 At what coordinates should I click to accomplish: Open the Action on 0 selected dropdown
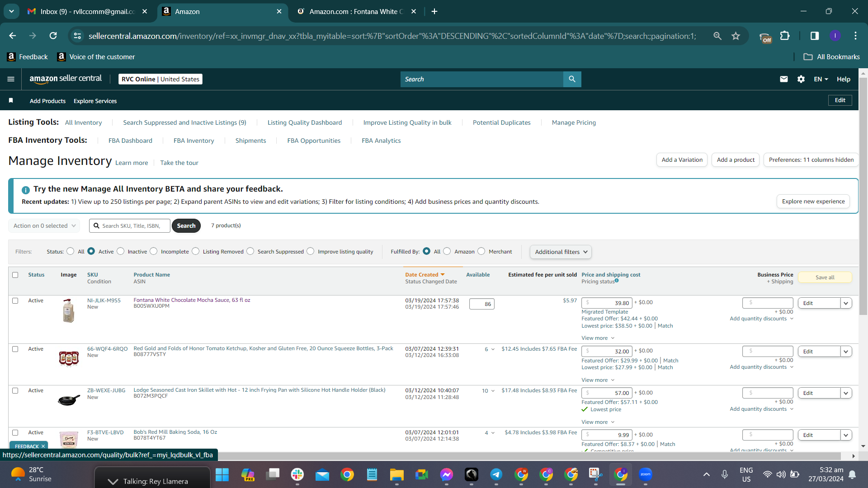coord(44,225)
